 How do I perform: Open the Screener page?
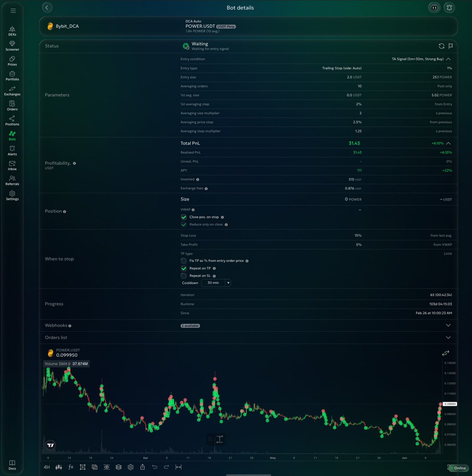coord(12,46)
